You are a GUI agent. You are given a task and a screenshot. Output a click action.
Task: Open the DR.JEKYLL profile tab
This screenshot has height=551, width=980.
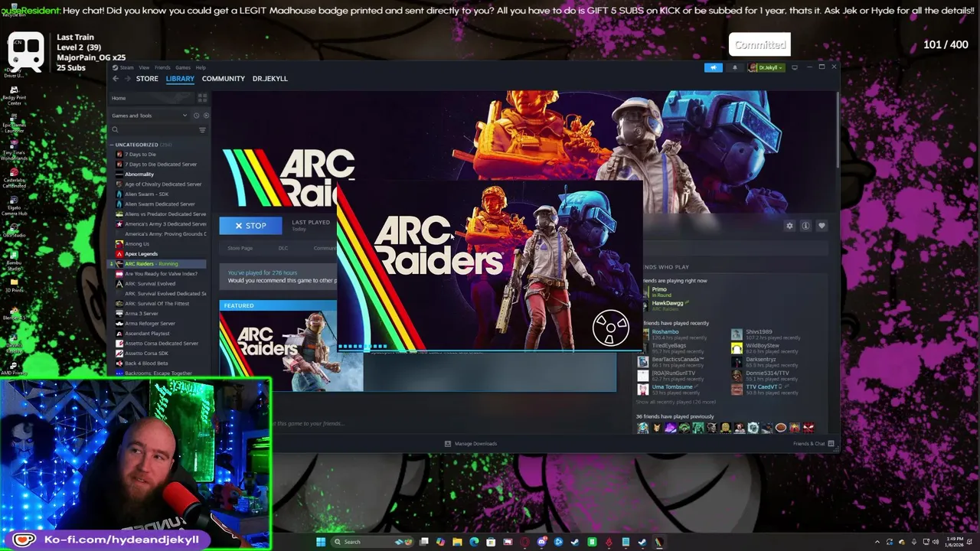click(270, 79)
